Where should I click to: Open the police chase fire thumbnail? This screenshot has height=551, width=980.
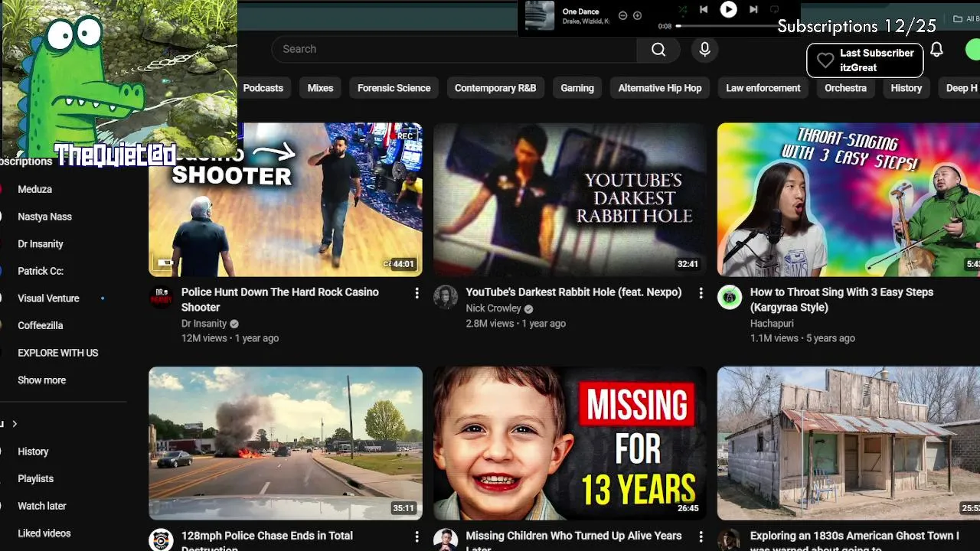tap(286, 443)
